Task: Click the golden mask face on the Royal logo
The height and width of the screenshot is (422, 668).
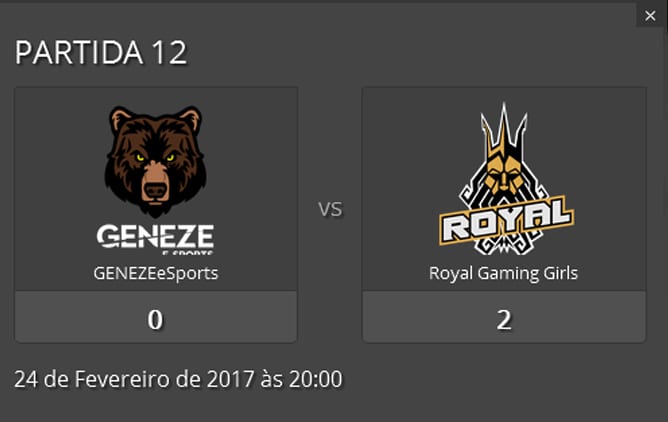Action: (505, 175)
